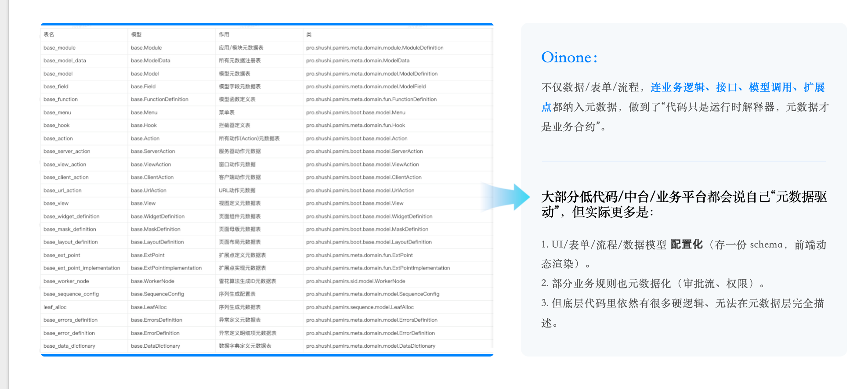
Task: Click the 模型 column header
Action: click(x=136, y=35)
